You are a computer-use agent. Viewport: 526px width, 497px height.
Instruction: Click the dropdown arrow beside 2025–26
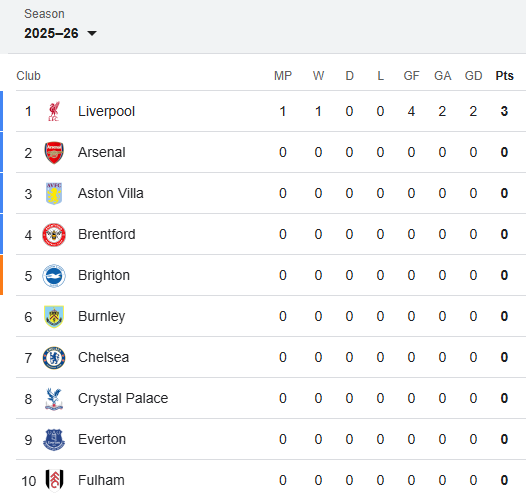[x=92, y=33]
